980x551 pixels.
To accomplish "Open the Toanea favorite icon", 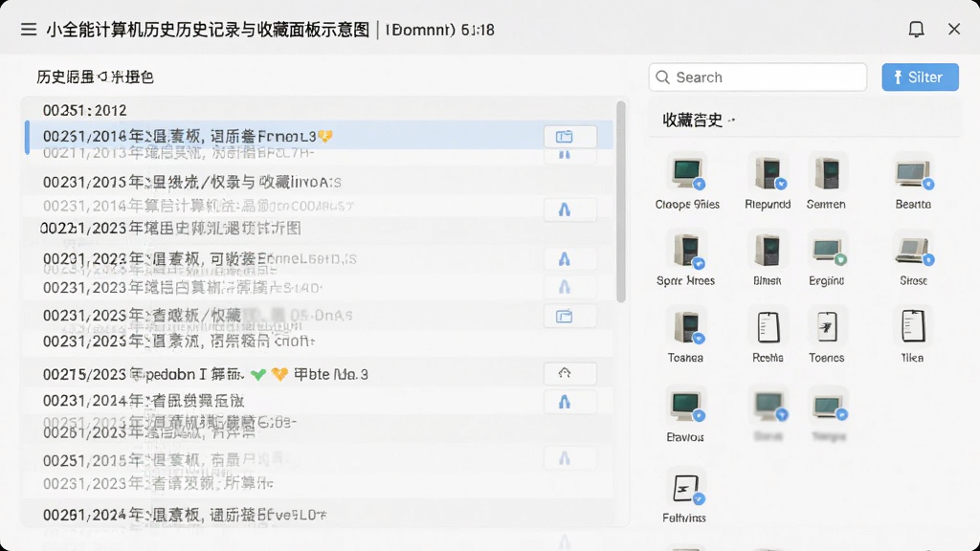I will 686,326.
